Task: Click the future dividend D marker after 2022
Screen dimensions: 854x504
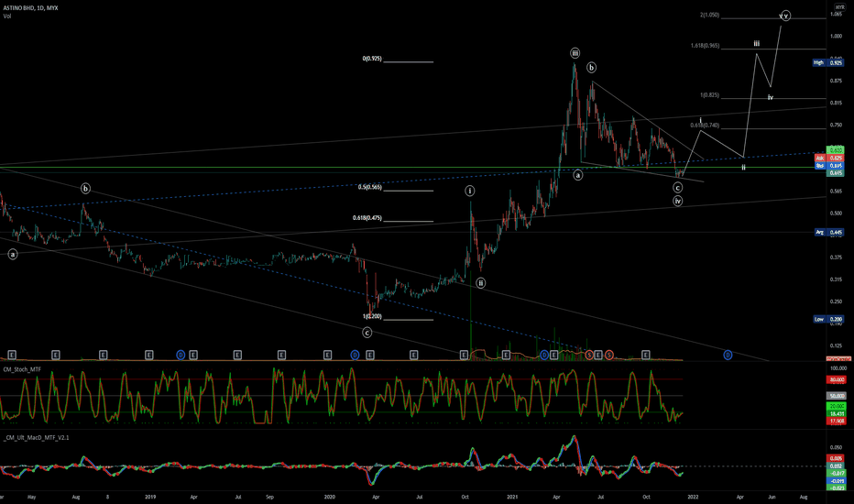Action: (728, 355)
